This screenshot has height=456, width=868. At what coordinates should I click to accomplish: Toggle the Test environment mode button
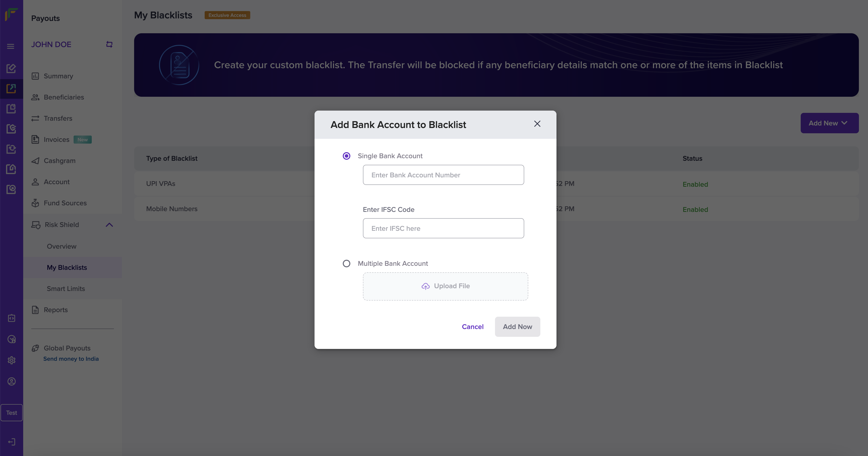[11, 413]
